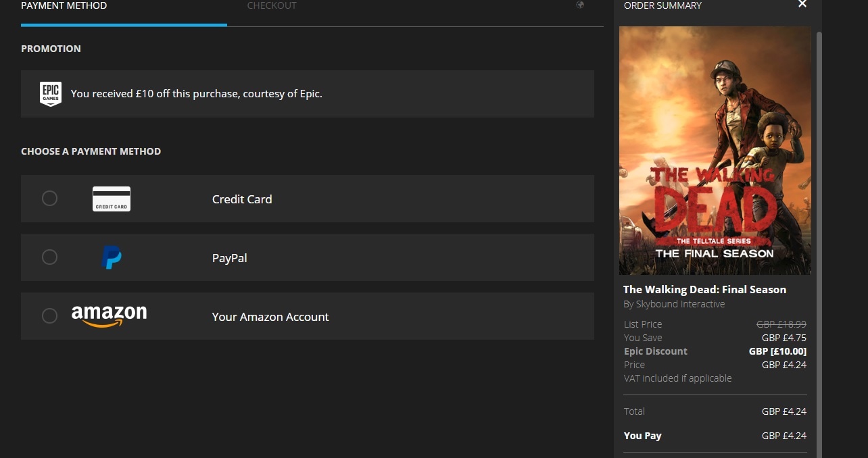Click the You Save value GBP £4.75
Screen dimensions: 868x458
click(784, 338)
